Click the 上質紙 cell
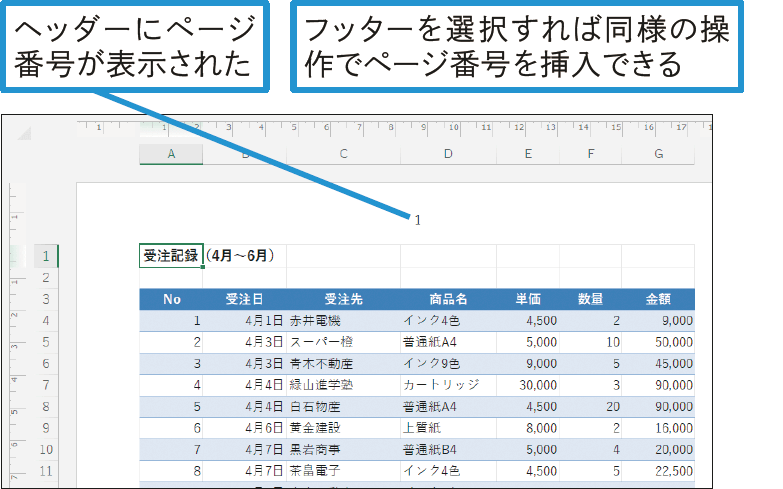This screenshot has height=489, width=783. pos(448,428)
